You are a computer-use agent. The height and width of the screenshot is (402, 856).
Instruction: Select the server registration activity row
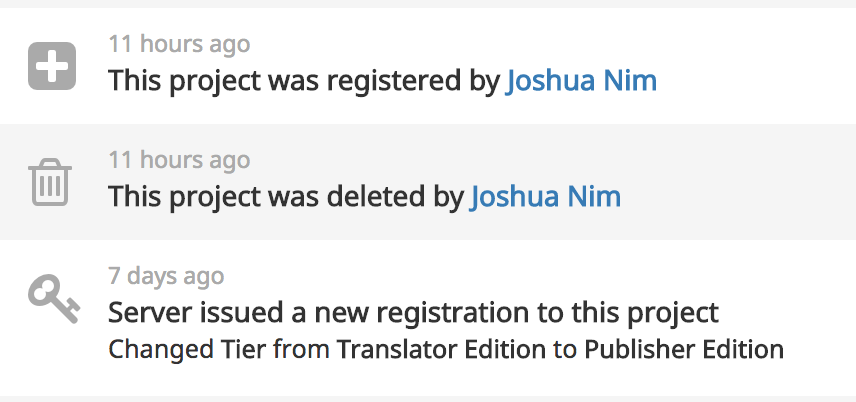coord(428,317)
